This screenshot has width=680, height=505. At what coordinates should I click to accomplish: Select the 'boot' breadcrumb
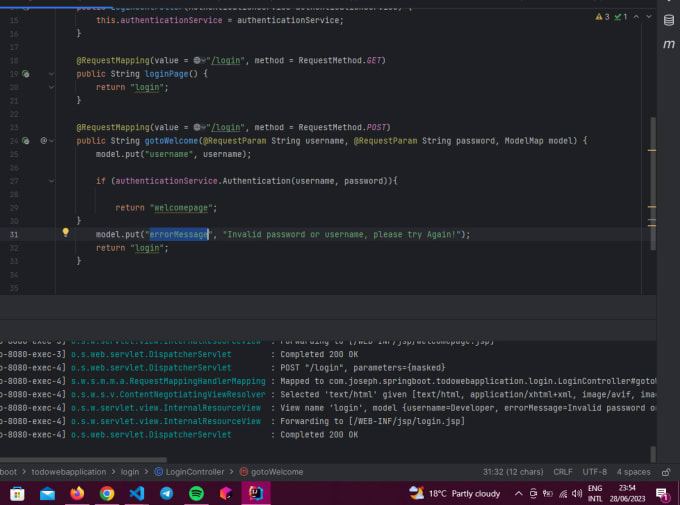pyautogui.click(x=8, y=472)
